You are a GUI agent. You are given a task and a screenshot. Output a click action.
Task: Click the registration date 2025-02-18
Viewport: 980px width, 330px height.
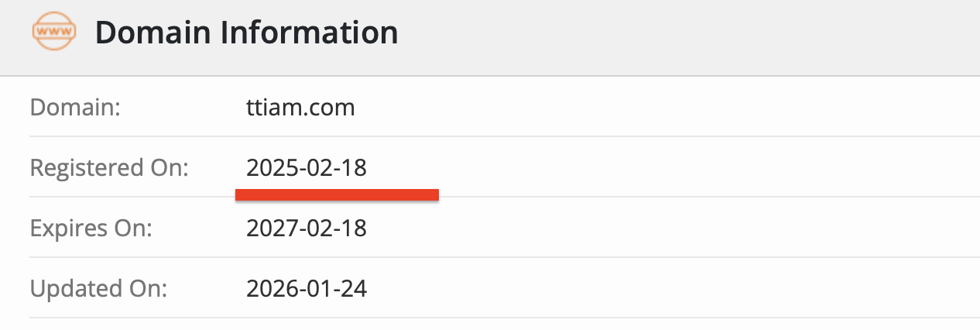(307, 167)
